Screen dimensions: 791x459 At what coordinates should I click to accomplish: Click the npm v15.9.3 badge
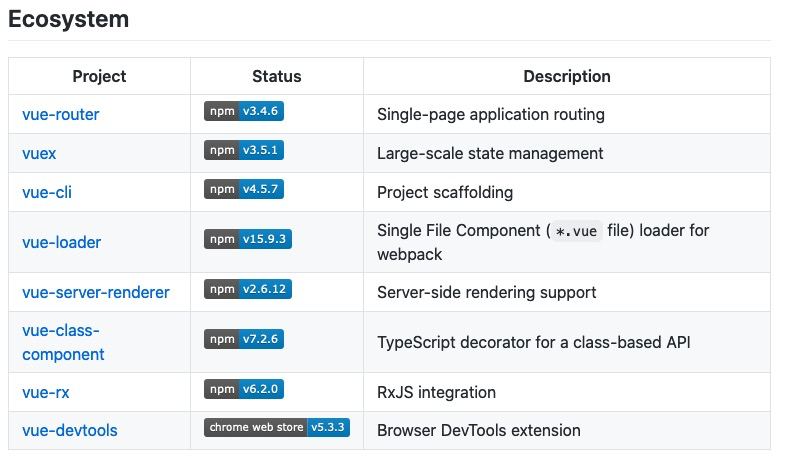(248, 239)
